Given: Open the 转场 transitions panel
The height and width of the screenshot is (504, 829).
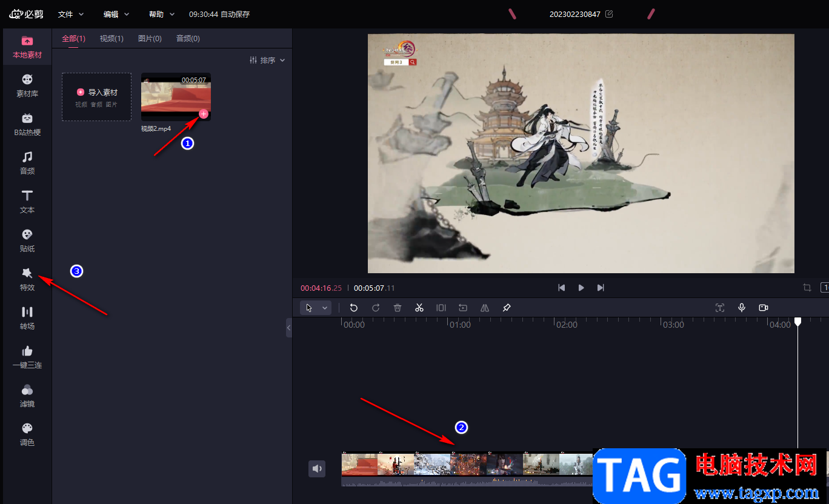Looking at the screenshot, I should click(27, 319).
